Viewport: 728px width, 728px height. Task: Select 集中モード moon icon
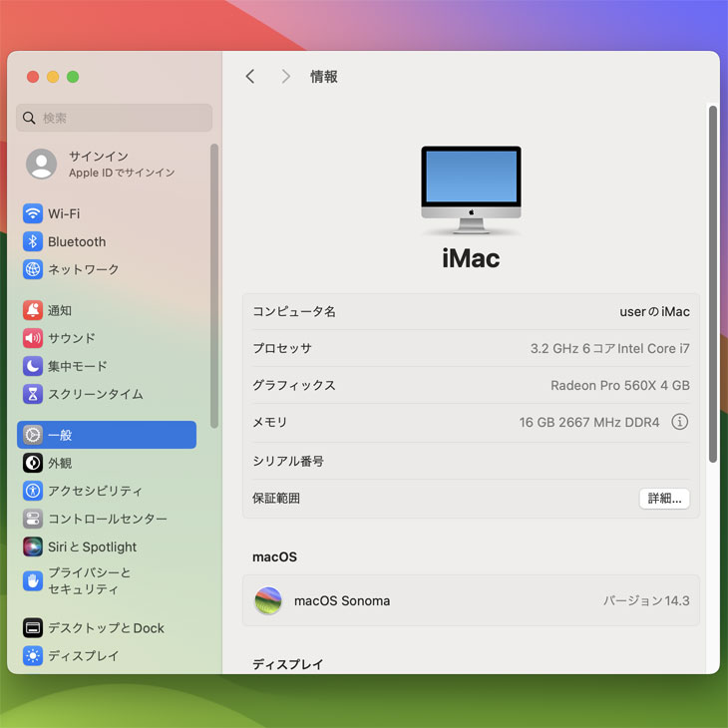[x=33, y=366]
